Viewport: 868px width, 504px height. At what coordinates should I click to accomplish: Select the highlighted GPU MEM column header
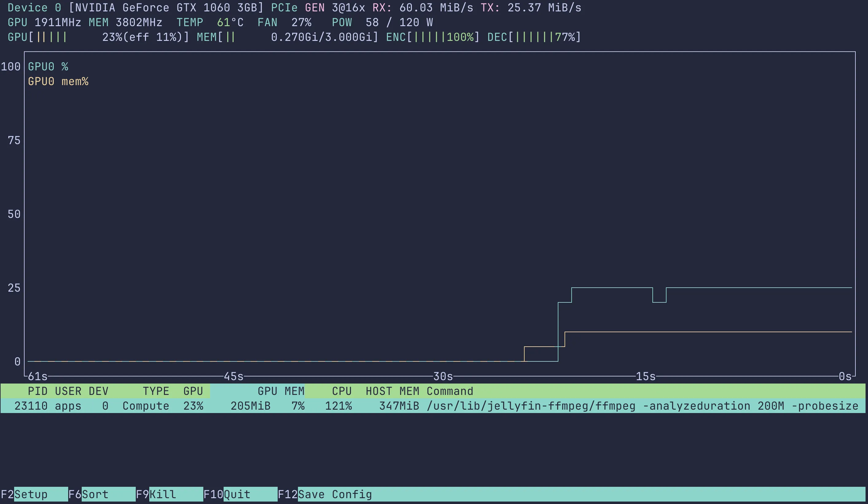pos(257,391)
